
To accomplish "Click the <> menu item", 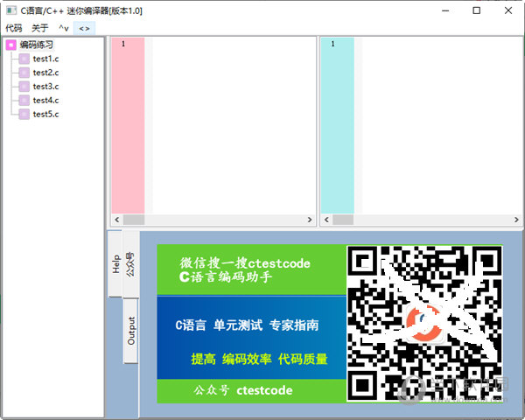I will click(84, 29).
